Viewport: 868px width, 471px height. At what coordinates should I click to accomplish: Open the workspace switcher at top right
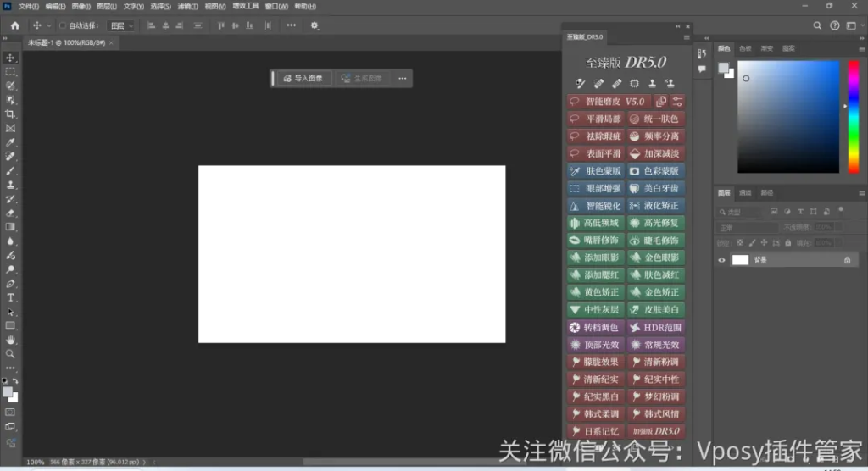point(851,25)
